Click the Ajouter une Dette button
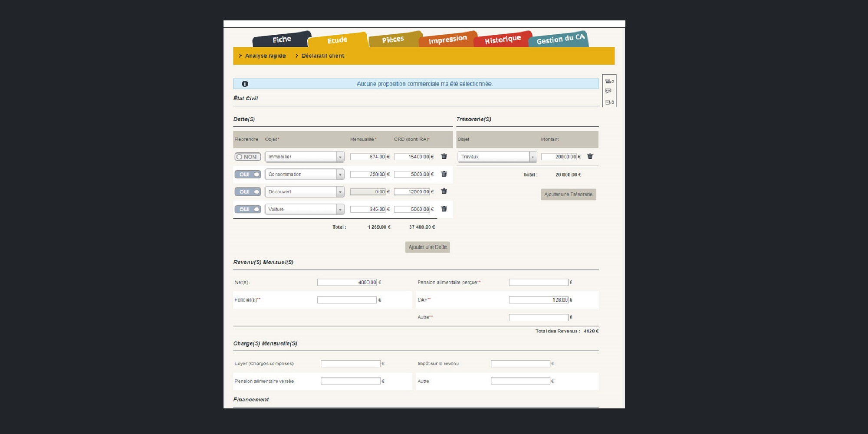The width and height of the screenshot is (868, 434). pos(427,247)
